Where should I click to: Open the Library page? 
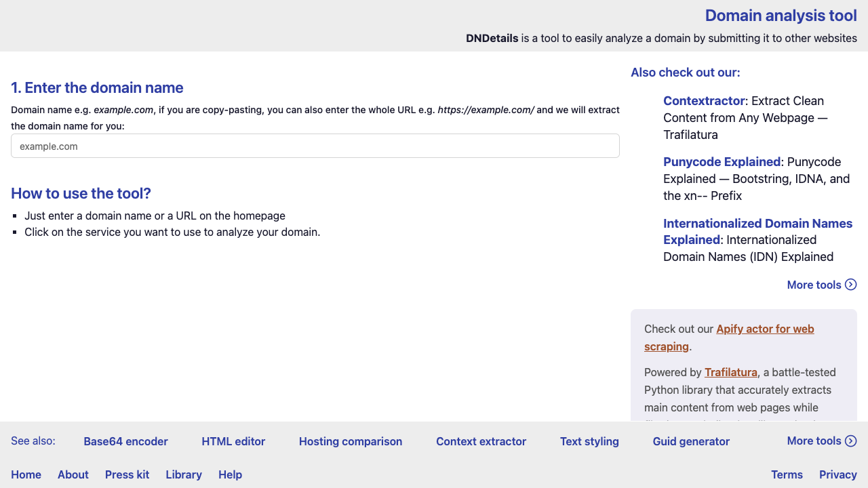[x=184, y=474]
